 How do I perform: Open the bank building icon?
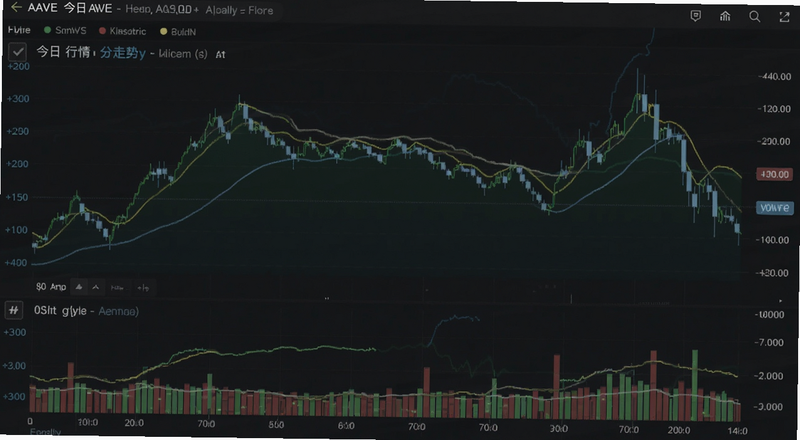[x=725, y=16]
